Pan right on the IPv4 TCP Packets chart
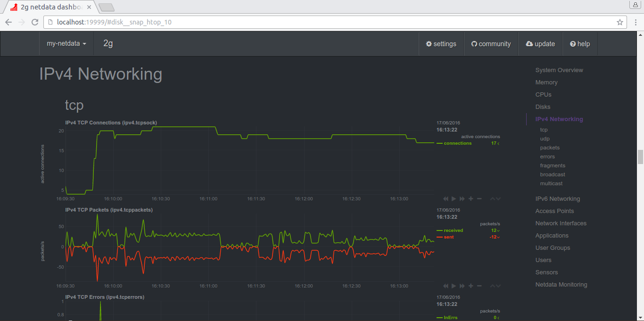The height and width of the screenshot is (321, 644). [x=462, y=286]
